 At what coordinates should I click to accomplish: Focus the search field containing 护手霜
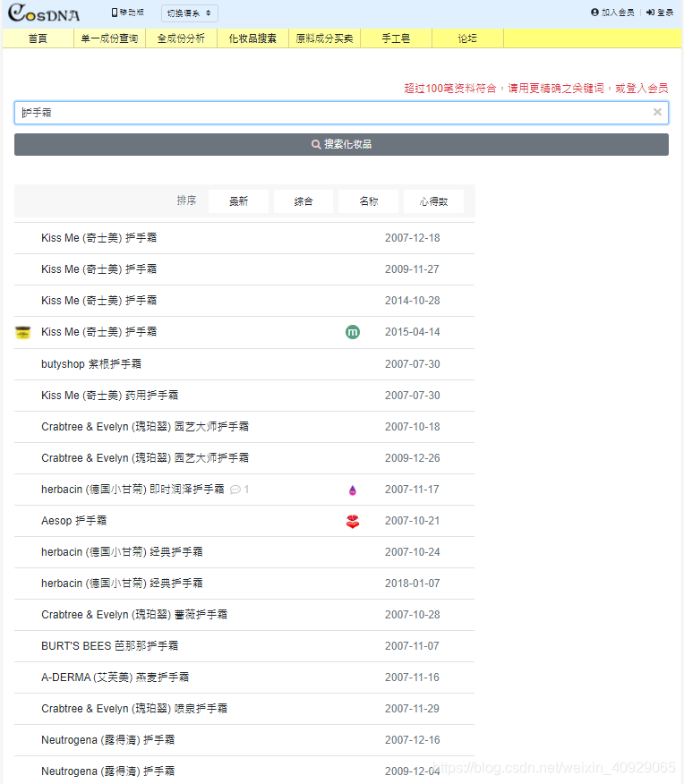tap(341, 113)
